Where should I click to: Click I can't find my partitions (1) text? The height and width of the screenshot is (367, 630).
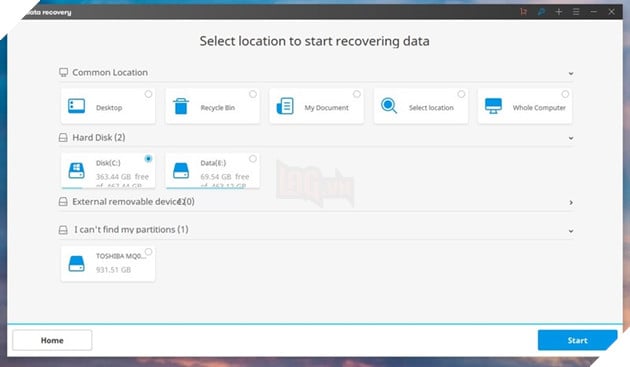pos(131,230)
